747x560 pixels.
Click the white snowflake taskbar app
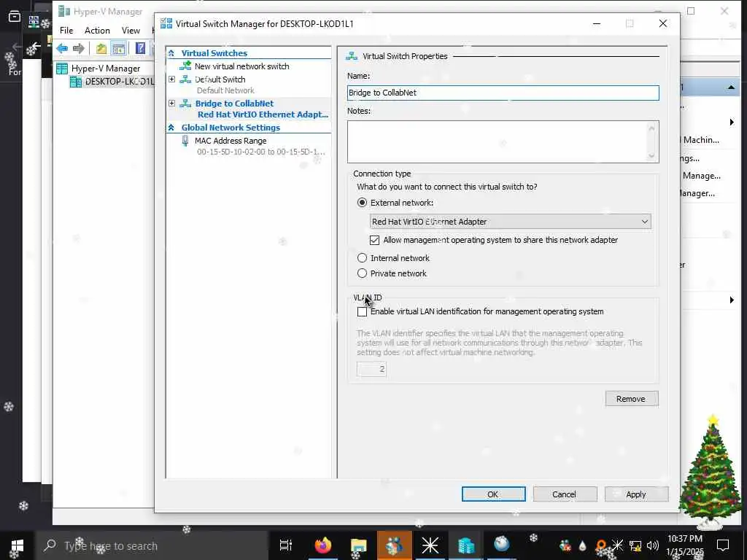tap(430, 545)
